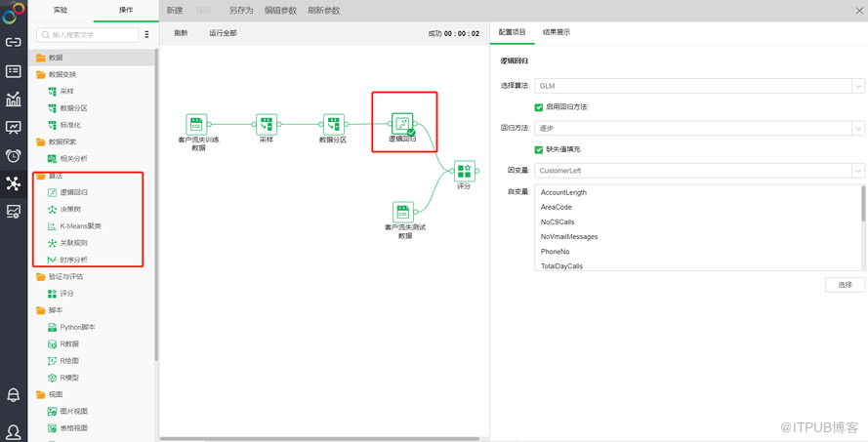The image size is (868, 442).
Task: Pick 图片视图 in the operations tree
Action: [x=73, y=412]
